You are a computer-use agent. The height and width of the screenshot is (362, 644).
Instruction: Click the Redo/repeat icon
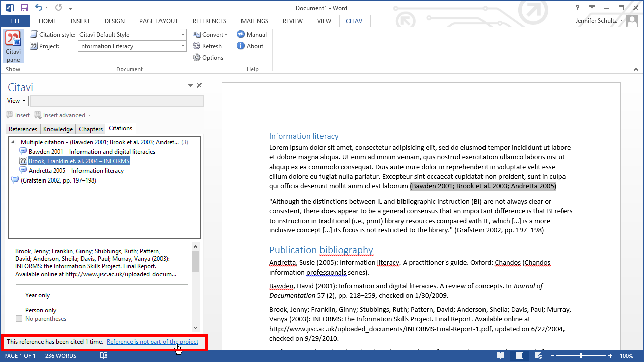tap(58, 8)
